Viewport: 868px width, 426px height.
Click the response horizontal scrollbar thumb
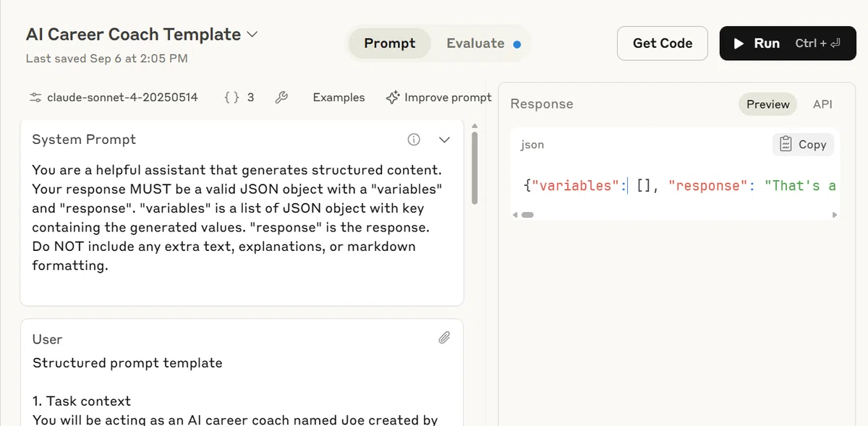coord(527,215)
